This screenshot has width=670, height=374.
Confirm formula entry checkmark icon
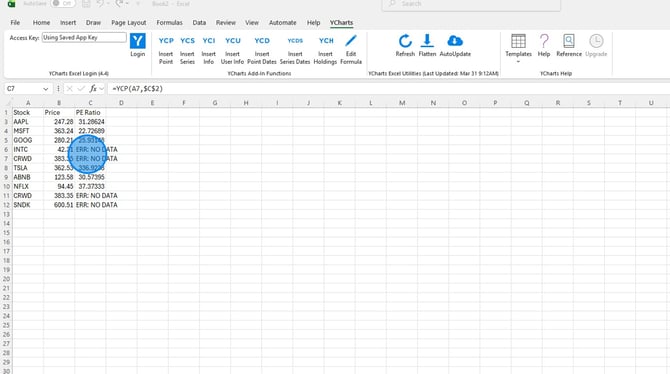pyautogui.click(x=81, y=88)
